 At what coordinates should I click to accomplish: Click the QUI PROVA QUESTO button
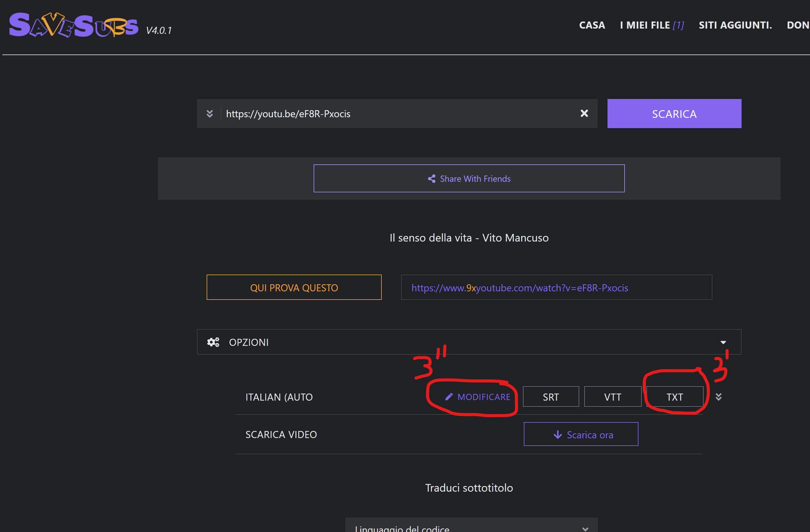click(294, 288)
